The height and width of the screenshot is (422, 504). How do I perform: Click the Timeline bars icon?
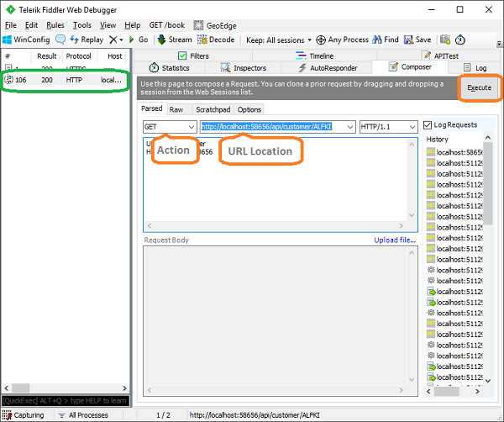click(x=301, y=55)
